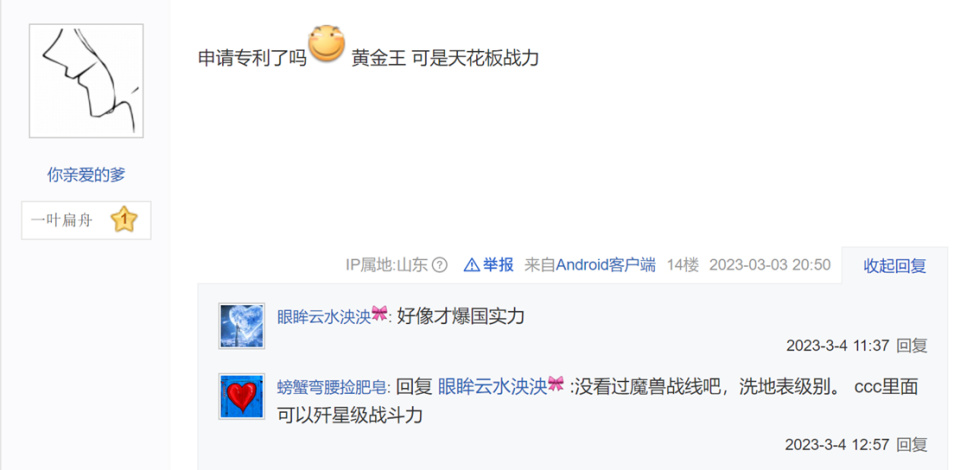The height and width of the screenshot is (470, 960).
Task: Click the pink bow icon in second reply
Action: [x=556, y=385]
